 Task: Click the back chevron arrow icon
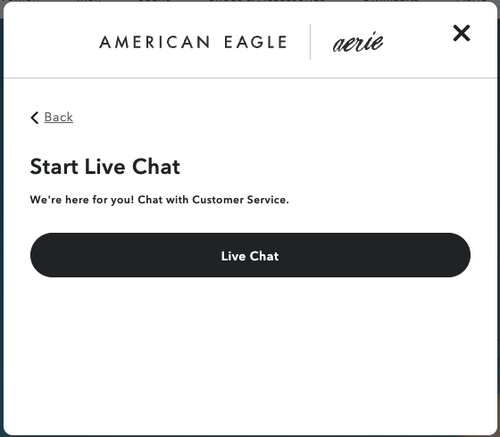coord(35,117)
